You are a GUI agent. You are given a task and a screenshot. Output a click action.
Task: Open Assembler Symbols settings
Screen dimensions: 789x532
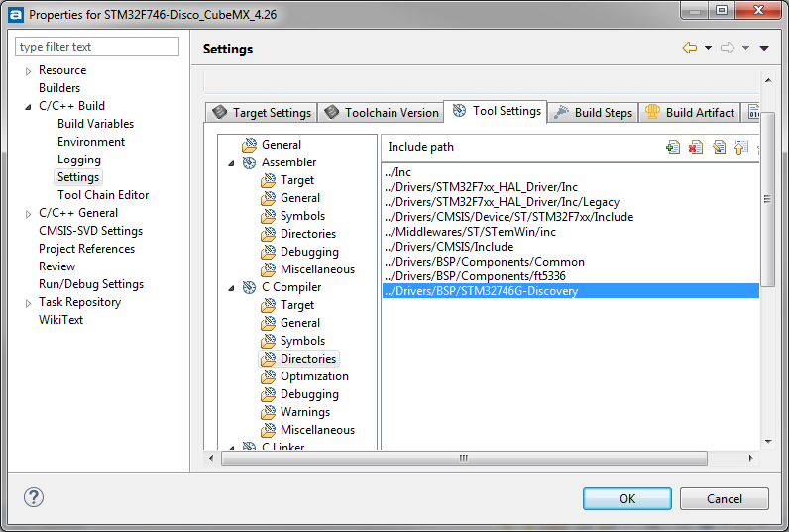pyautogui.click(x=302, y=216)
